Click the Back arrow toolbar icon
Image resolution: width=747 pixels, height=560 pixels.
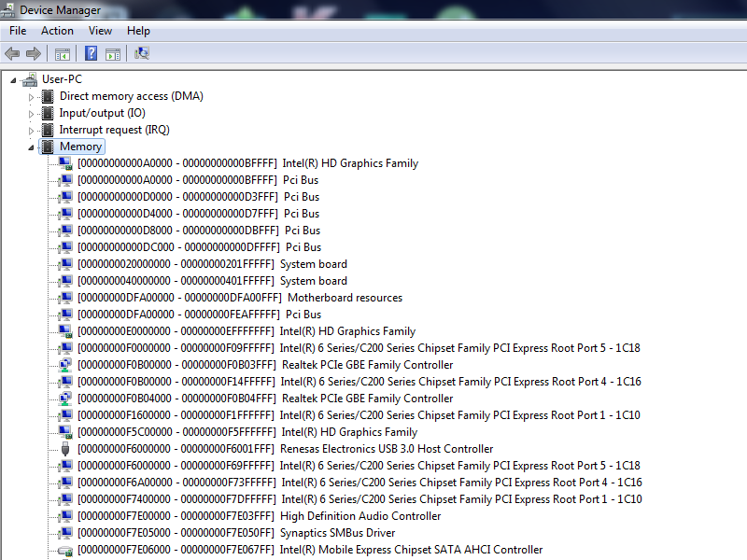(12, 53)
